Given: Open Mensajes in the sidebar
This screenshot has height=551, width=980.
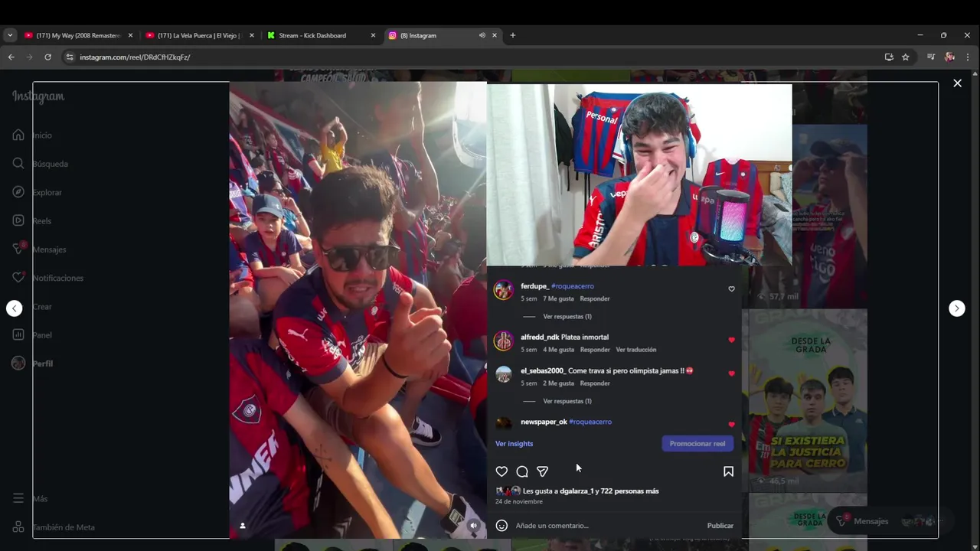Looking at the screenshot, I should pyautogui.click(x=38, y=249).
